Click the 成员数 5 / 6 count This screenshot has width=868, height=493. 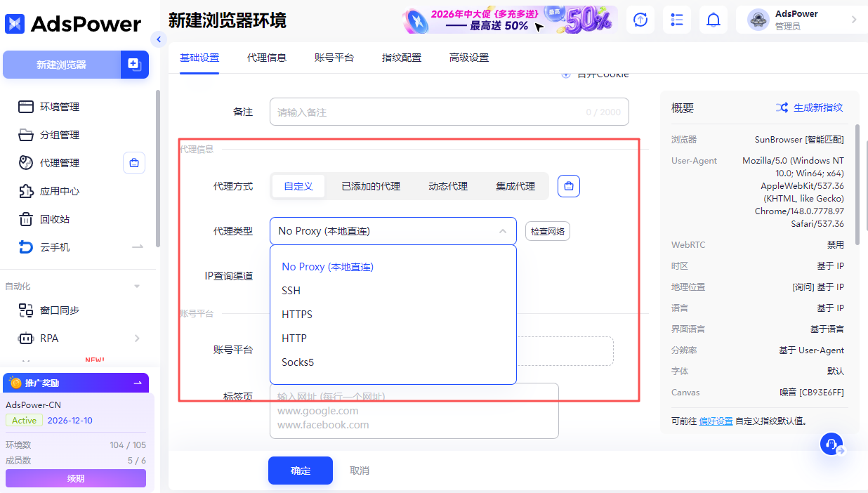point(136,461)
